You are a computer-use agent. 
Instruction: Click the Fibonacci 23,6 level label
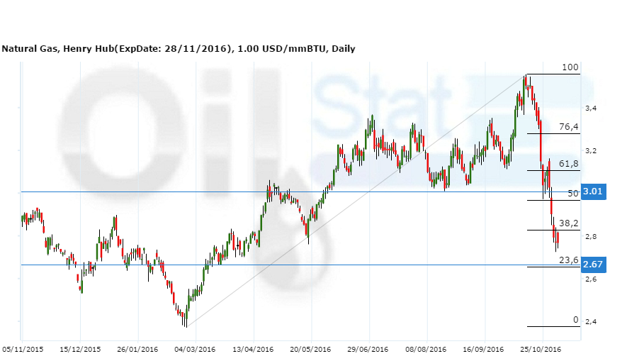(x=569, y=260)
